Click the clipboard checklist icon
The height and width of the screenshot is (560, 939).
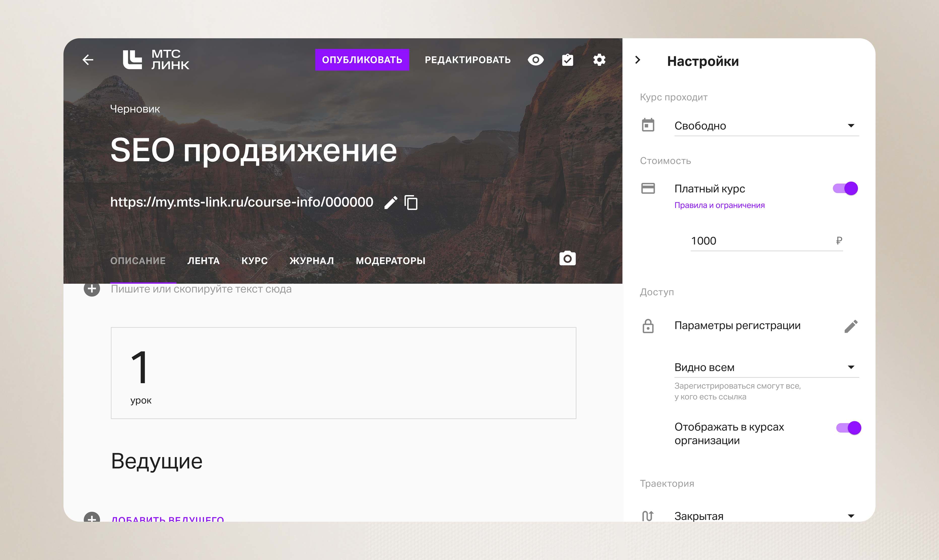[567, 60]
